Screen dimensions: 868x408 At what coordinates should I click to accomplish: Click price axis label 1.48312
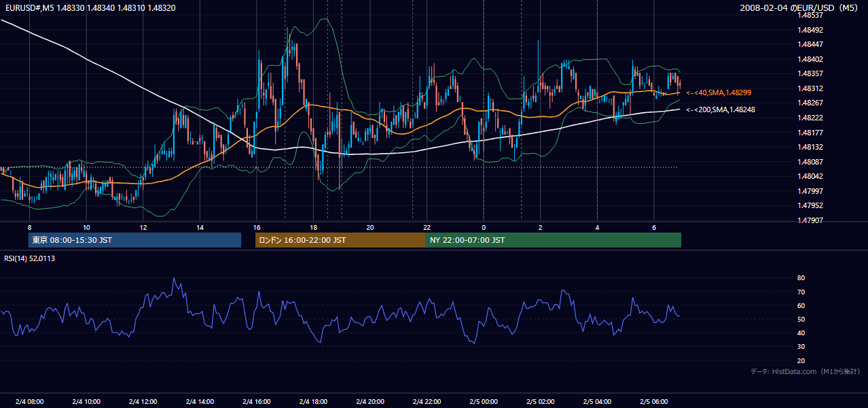point(810,88)
